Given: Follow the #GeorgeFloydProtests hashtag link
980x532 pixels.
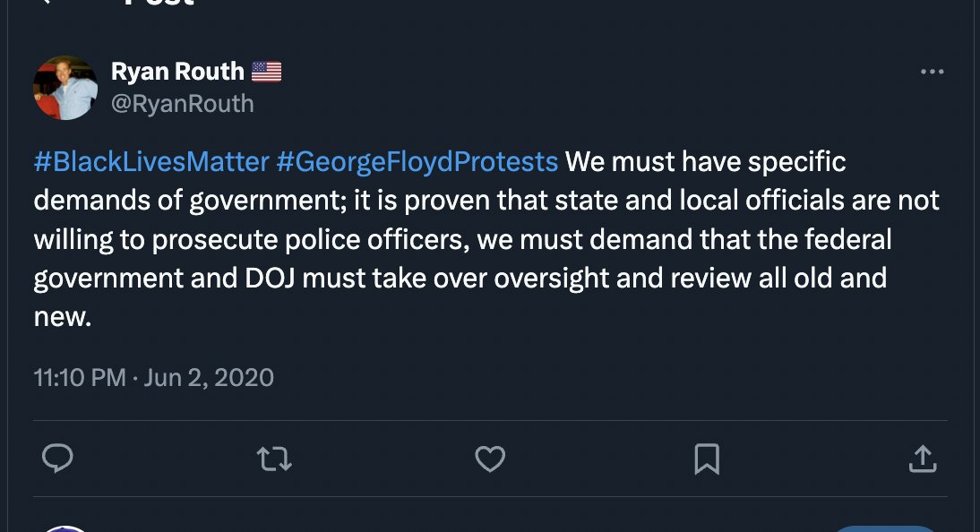Looking at the screenshot, I should (417, 162).
